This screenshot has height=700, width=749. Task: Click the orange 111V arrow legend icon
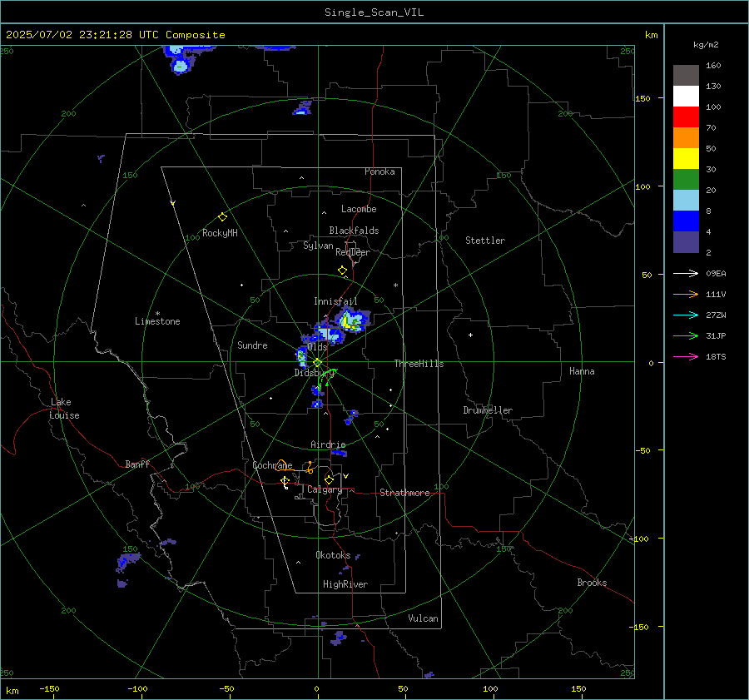(686, 295)
